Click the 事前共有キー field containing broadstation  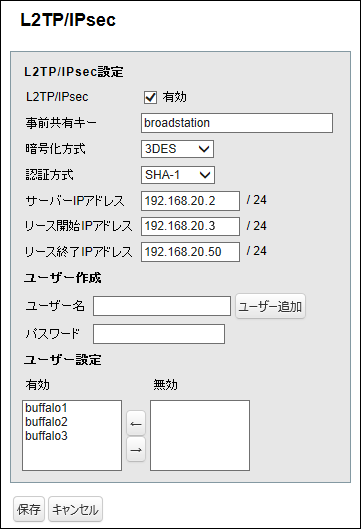pos(237,123)
